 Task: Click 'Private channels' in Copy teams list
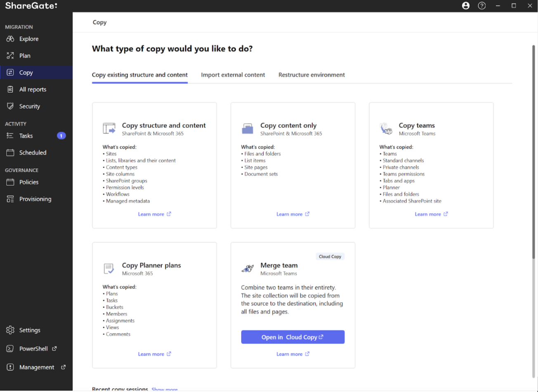coord(401,167)
